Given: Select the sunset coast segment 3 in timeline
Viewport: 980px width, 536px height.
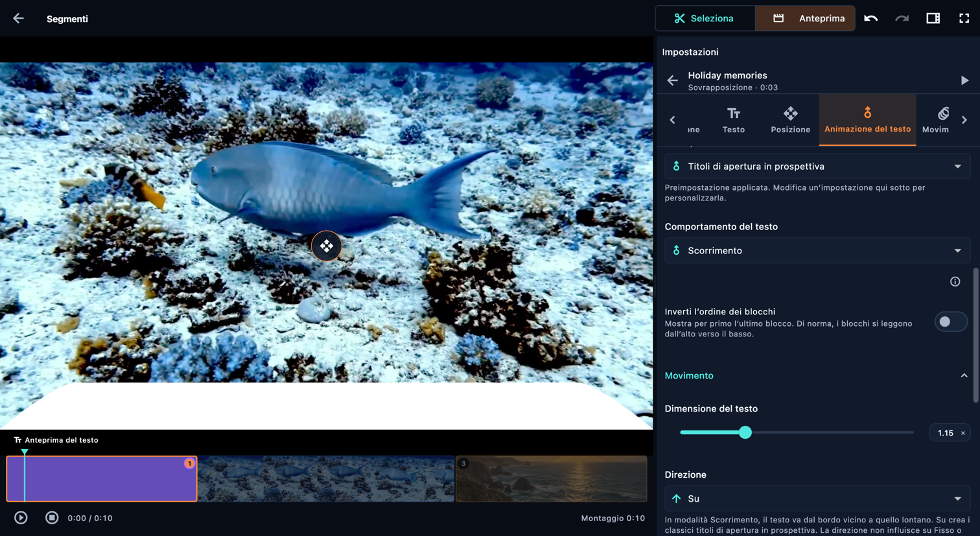Looking at the screenshot, I should [x=552, y=479].
